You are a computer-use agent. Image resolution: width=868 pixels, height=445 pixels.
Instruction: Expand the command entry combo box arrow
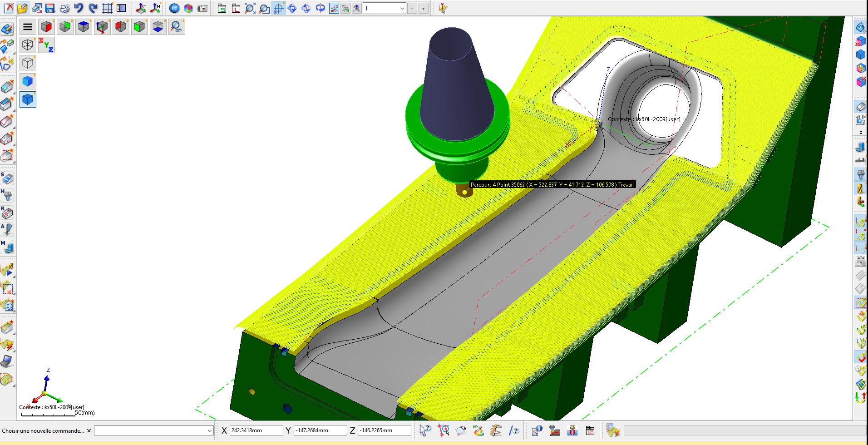tap(209, 430)
